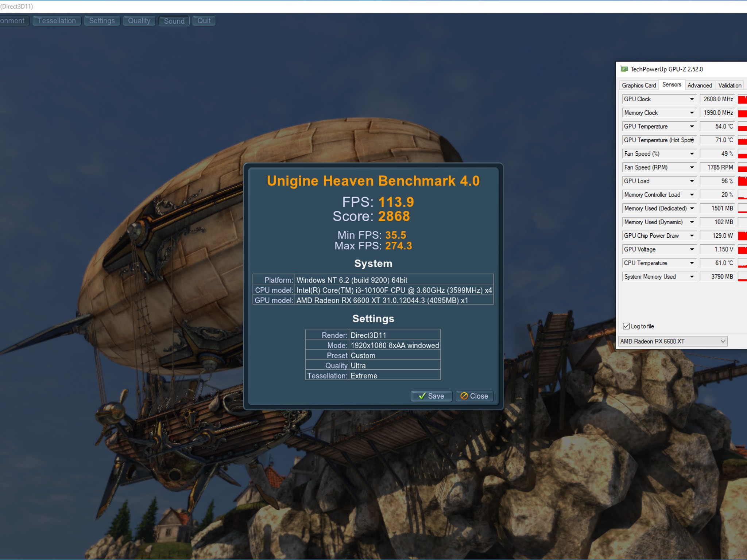747x560 pixels.
Task: Open the Quality menu in Heaven
Action: point(139,21)
